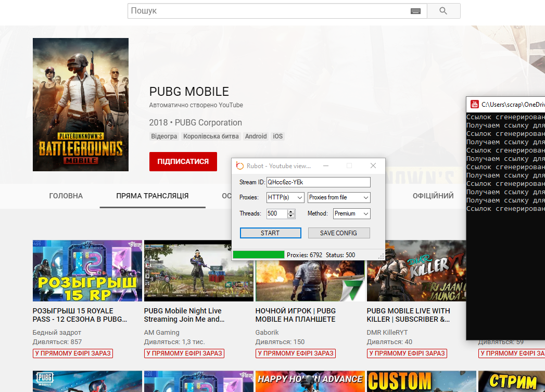Click the green progress bar in Rubot
Viewport: 545px width, 392px height.
point(258,255)
